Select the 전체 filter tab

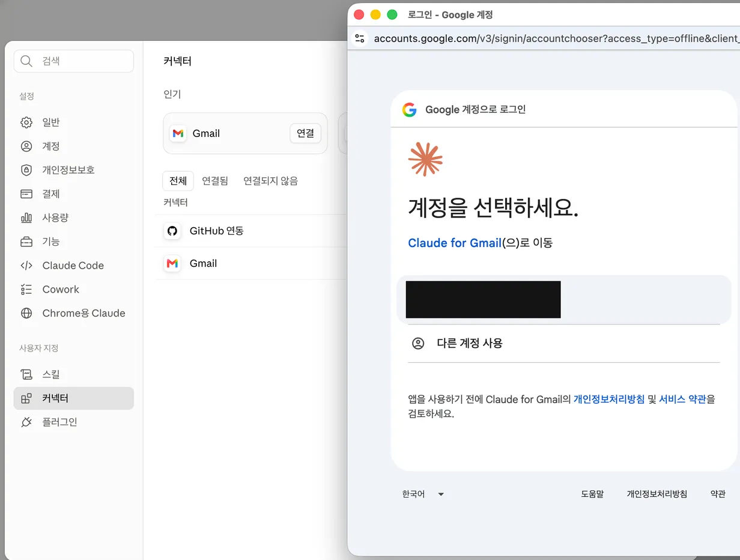(178, 181)
